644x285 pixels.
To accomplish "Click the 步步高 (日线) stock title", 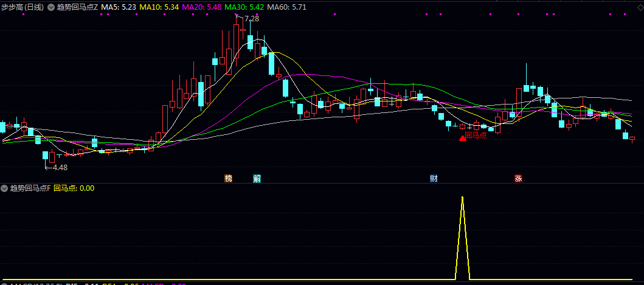I will 23,7.
